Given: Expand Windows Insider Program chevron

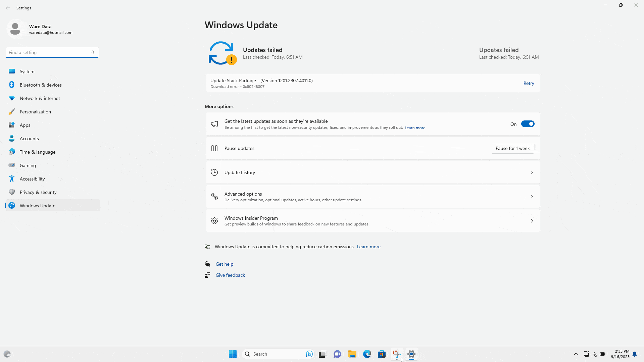Looking at the screenshot, I should [532, 221].
